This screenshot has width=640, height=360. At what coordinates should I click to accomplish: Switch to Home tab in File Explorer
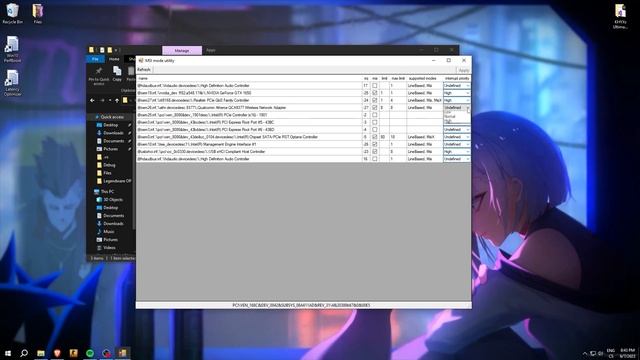[114, 59]
